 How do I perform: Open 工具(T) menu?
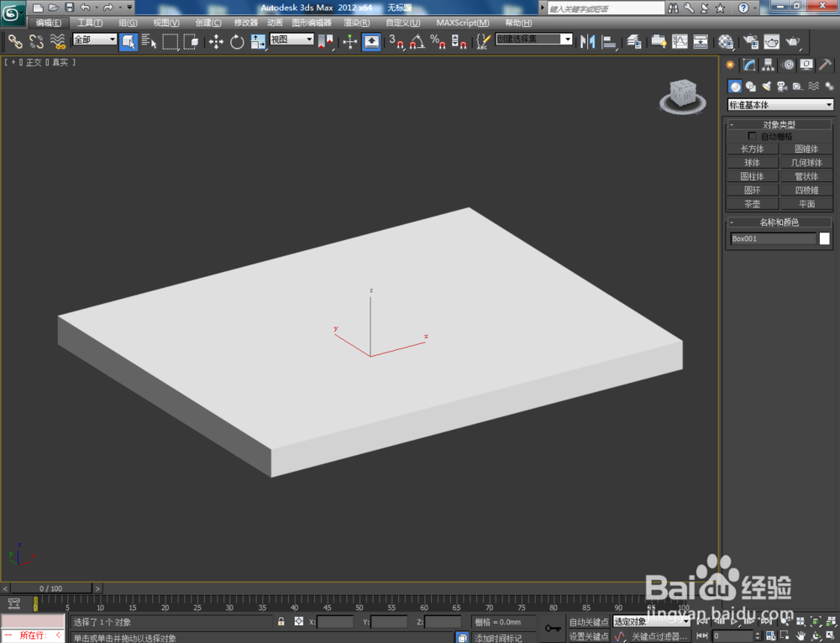click(x=90, y=23)
